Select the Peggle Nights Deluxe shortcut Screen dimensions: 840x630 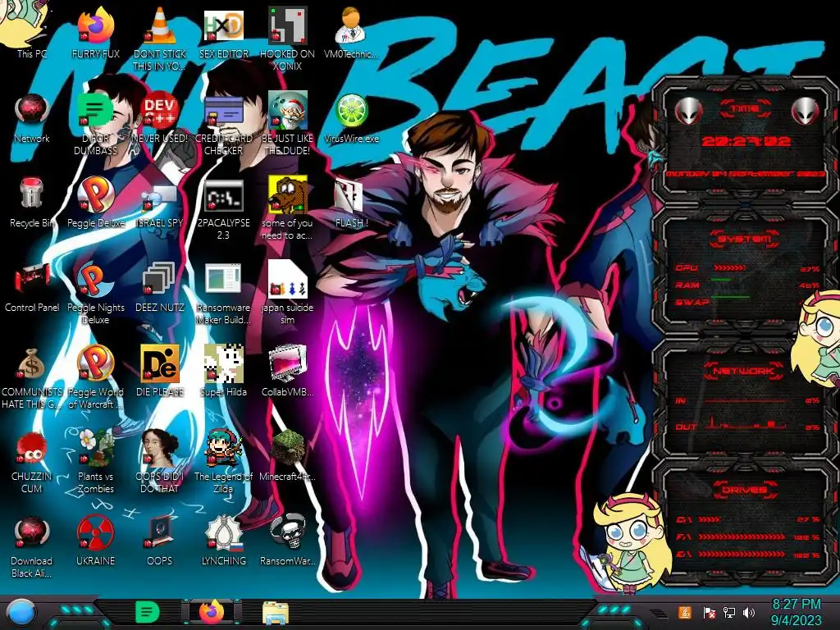95,293
